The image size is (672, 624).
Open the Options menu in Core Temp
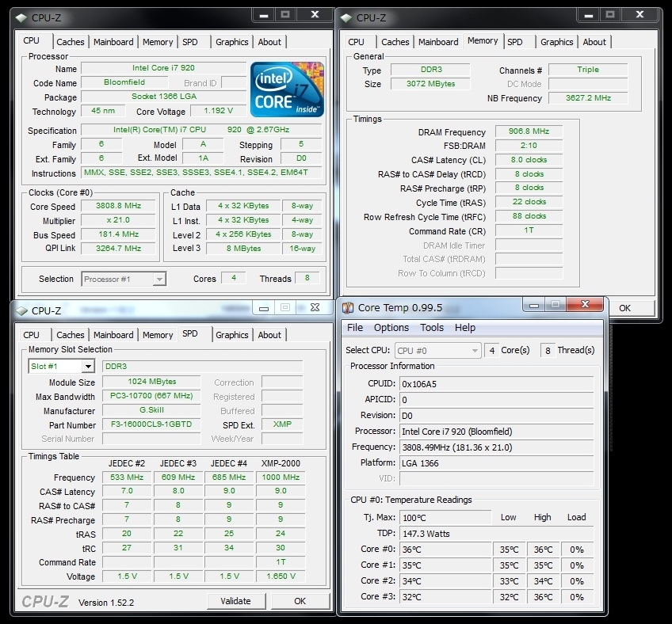tap(391, 328)
